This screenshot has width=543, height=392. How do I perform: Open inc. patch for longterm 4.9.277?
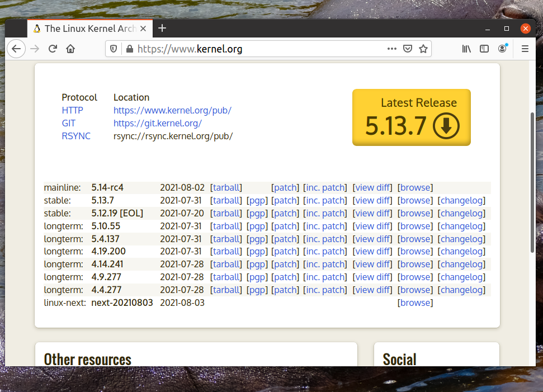pos(325,277)
